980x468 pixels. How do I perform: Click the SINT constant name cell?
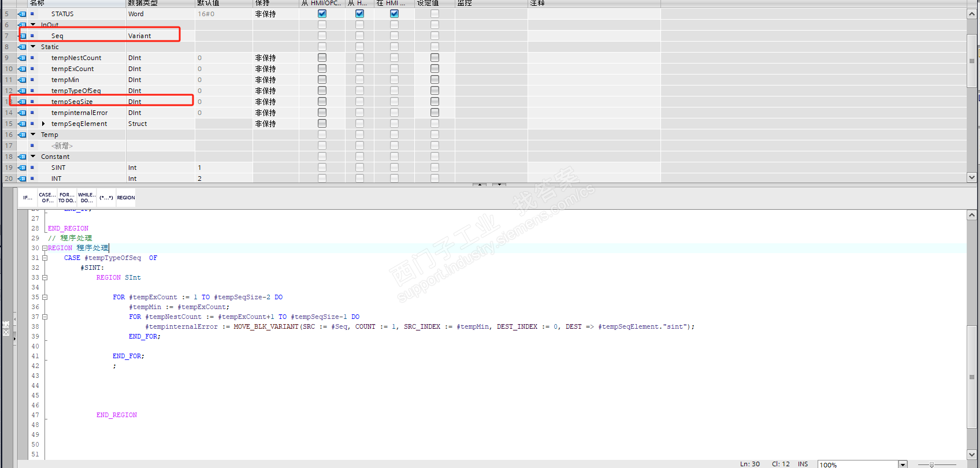point(58,168)
